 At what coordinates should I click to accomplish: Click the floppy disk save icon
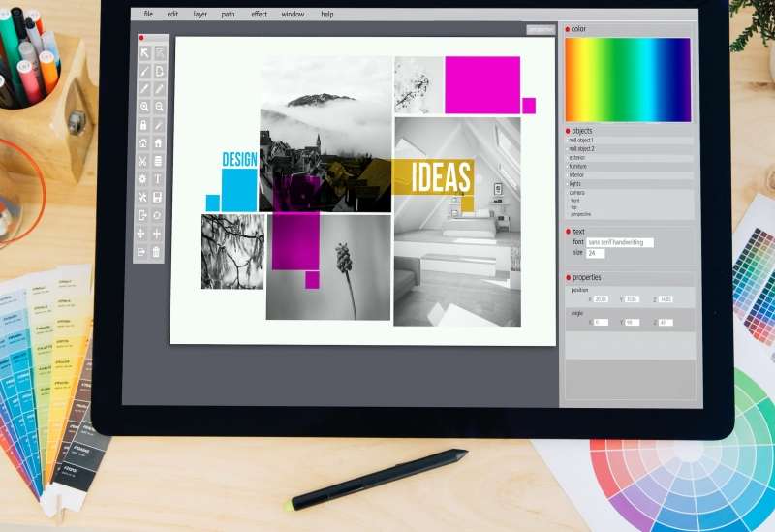pos(158,198)
